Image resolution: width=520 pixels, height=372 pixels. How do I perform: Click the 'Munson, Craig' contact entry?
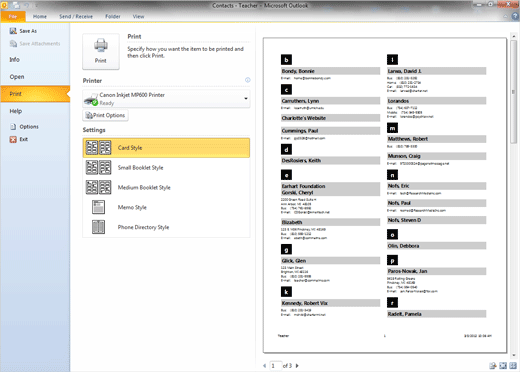tap(436, 156)
